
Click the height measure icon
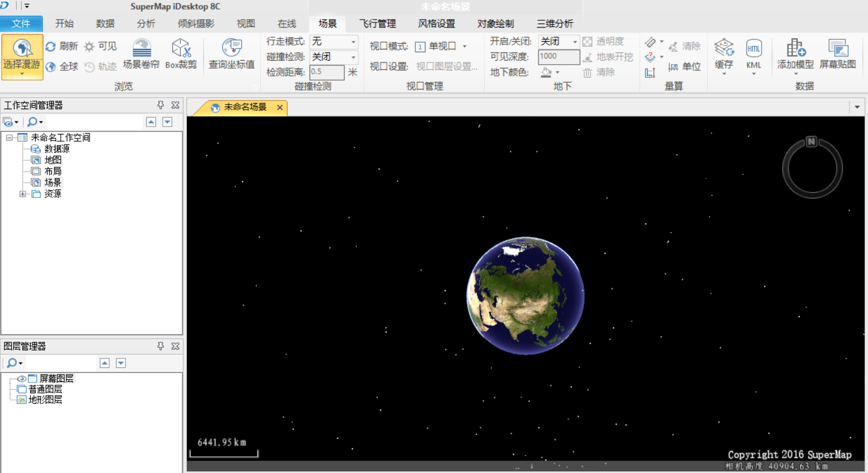650,73
